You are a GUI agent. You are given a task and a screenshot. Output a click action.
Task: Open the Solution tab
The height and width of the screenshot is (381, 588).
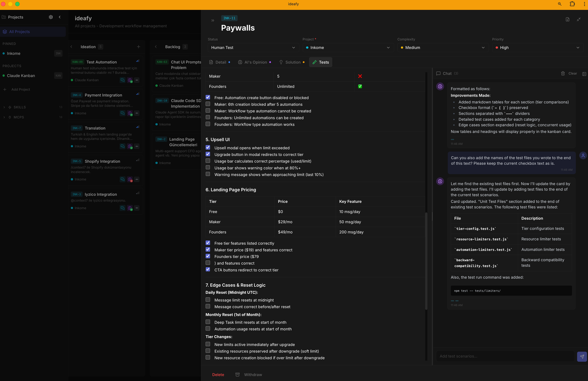(x=292, y=62)
